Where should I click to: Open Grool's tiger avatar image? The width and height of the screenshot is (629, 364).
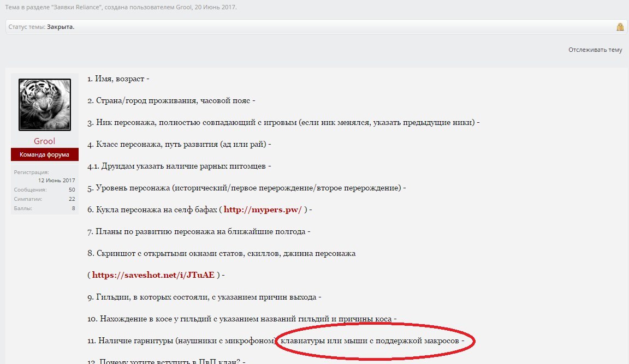45,105
